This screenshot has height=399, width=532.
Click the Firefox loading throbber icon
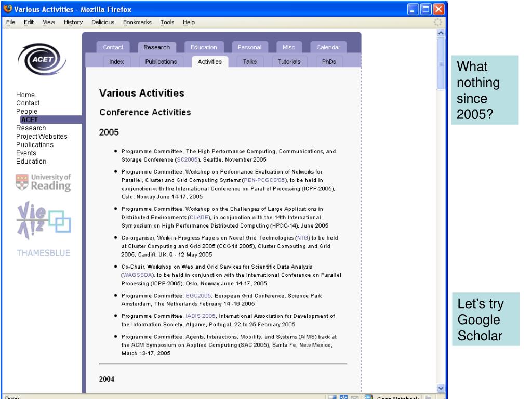pos(437,22)
